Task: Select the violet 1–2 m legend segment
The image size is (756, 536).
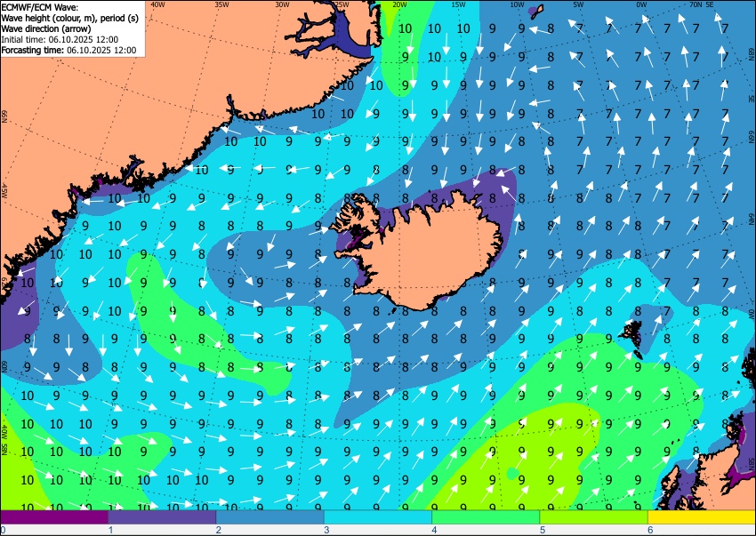Action: coord(162,517)
